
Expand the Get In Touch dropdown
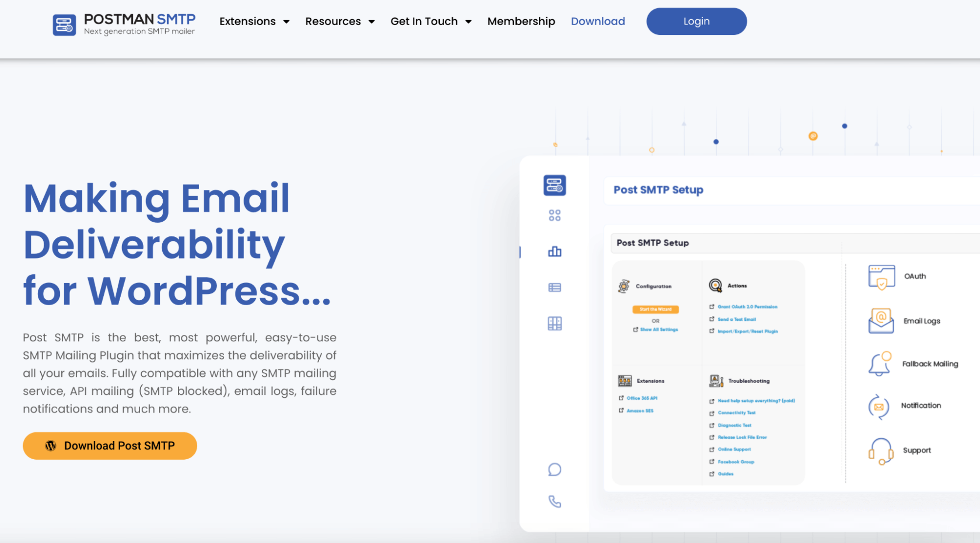pyautogui.click(x=431, y=22)
